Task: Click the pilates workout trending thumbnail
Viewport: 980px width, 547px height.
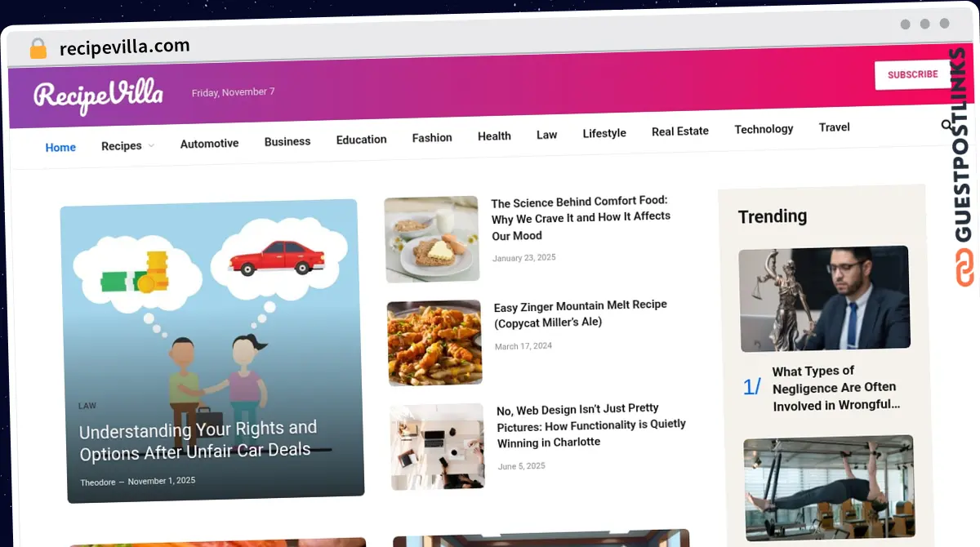Action: [x=830, y=488]
